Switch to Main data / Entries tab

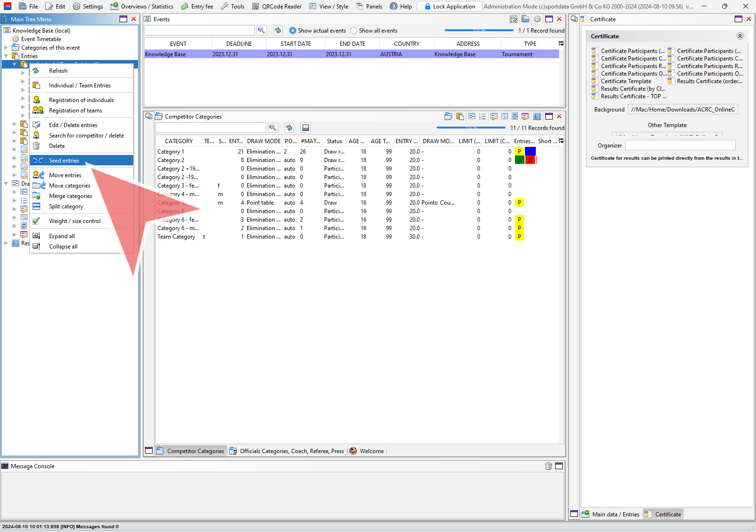coord(610,515)
